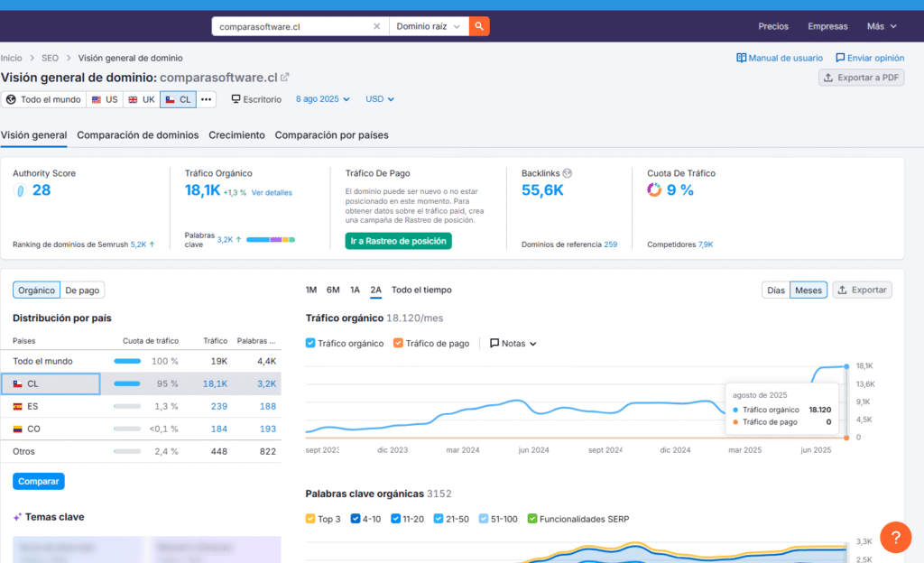This screenshot has width=924, height=563.
Task: Click the globe icon for Todo el mundo
Action: point(11,99)
